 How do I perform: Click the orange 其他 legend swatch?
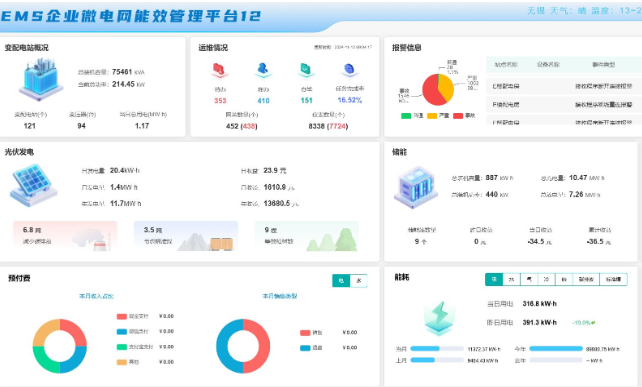122,362
